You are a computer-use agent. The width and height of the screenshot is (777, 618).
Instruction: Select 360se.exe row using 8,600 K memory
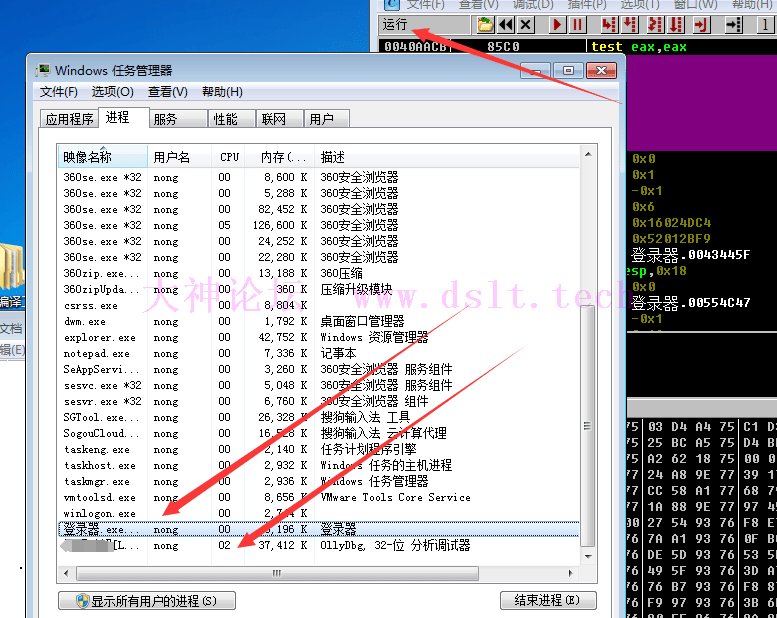pyautogui.click(x=318, y=177)
